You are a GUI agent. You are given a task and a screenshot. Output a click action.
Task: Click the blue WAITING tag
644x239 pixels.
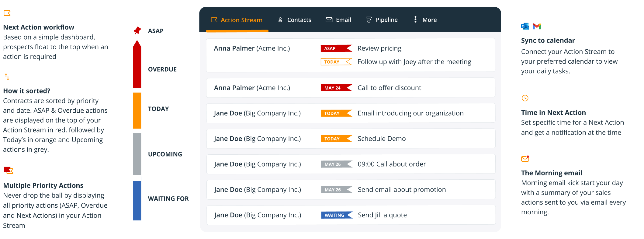tap(336, 215)
